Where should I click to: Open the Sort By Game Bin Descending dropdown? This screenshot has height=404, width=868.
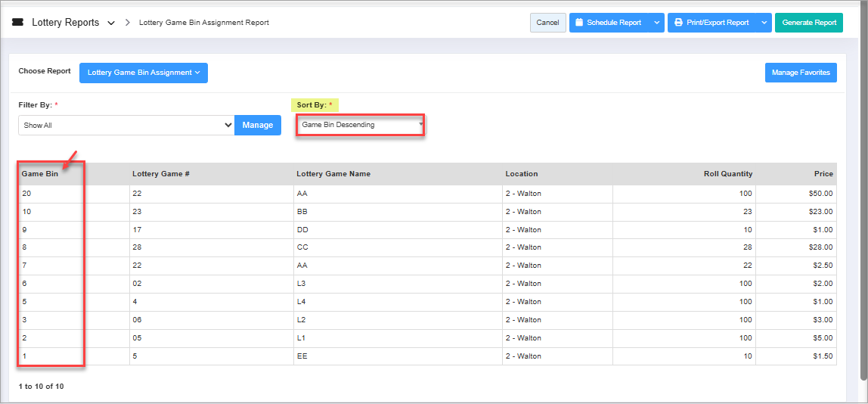point(361,125)
